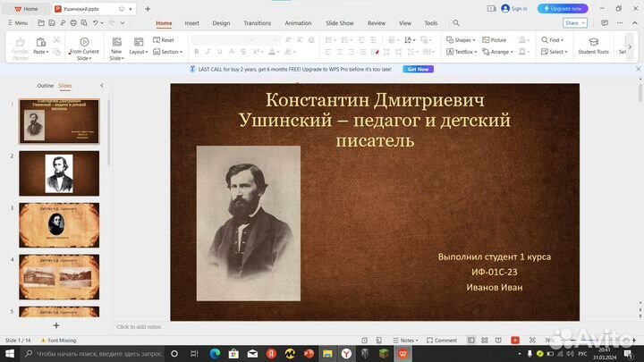Insert a Picture from the ribbon
644x362 pixels.
coord(494,40)
